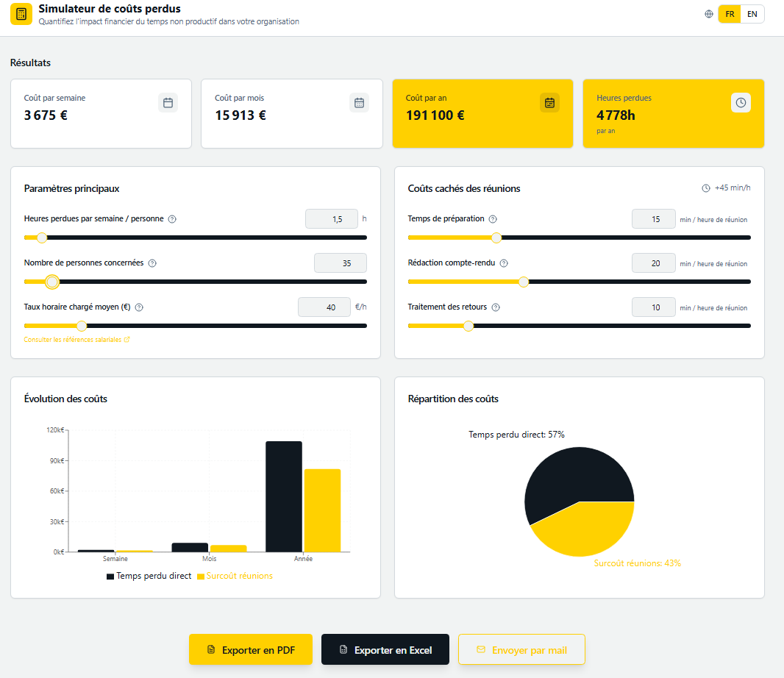Switch language to EN
Viewport: 784px width, 678px height.
752,14
